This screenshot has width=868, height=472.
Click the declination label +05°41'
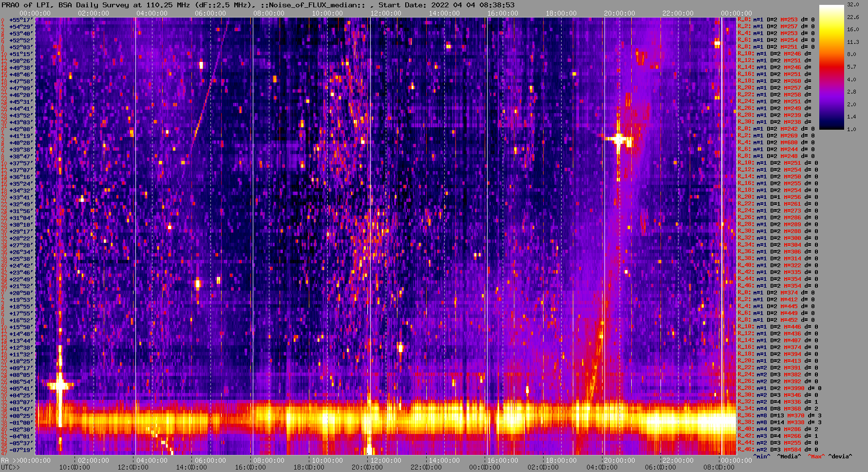pyautogui.click(x=20, y=388)
